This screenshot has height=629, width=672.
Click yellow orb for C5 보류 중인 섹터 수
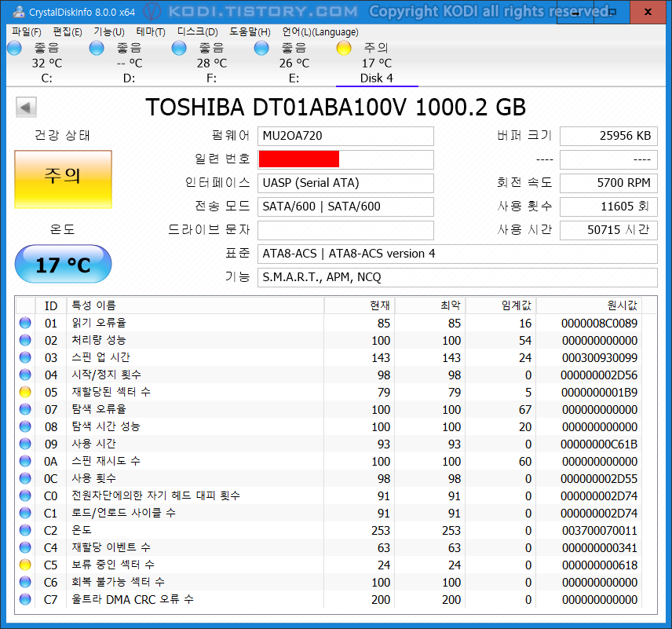[25, 565]
